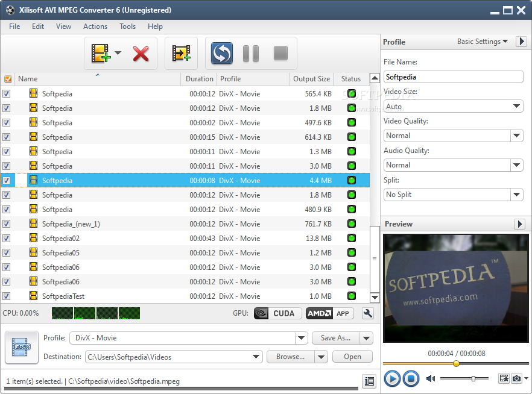
Task: Uncheck checkbox of the 00:00:02 Softpedia row
Action: point(7,123)
